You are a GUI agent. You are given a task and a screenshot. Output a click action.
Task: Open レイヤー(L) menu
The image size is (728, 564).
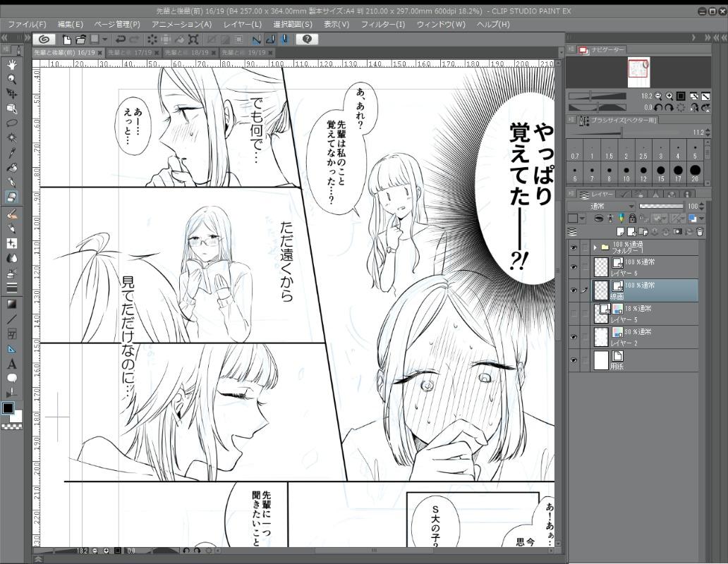pyautogui.click(x=243, y=25)
